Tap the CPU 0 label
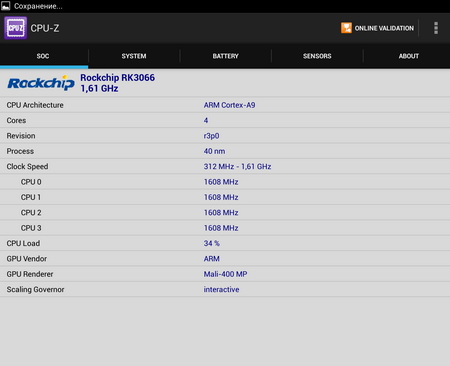The height and width of the screenshot is (366, 450). [x=31, y=182]
